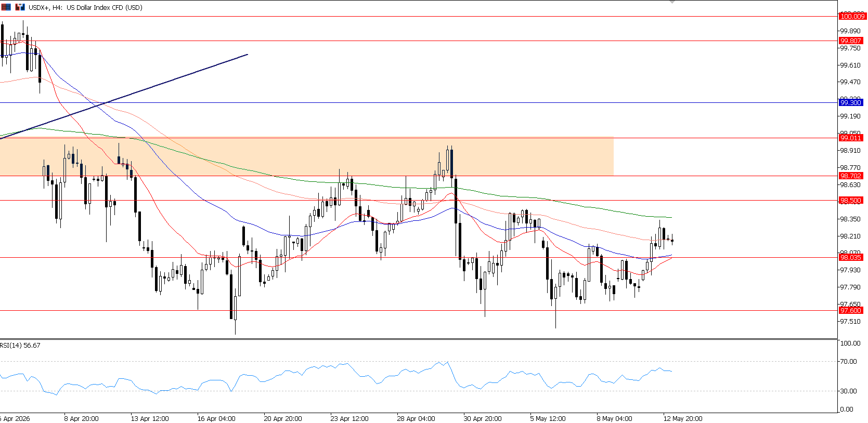The height and width of the screenshot is (423, 868).
Task: Click the 97.790 price scale value
Action: pos(850,287)
